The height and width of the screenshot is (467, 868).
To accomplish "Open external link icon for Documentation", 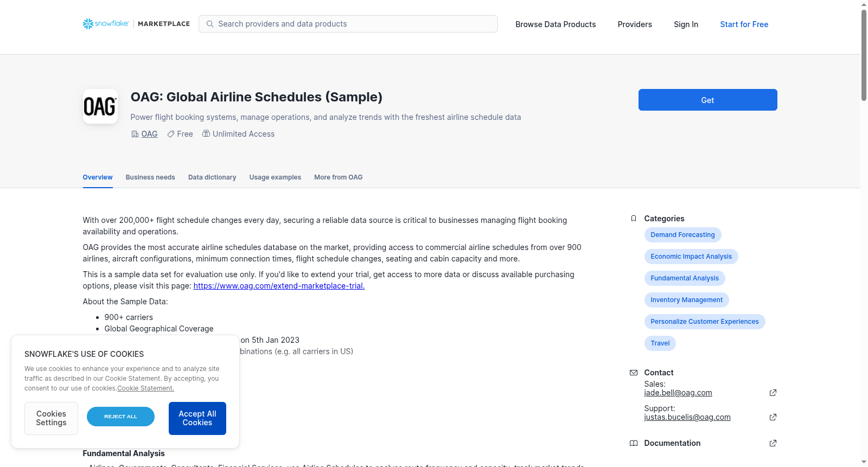I will tap(773, 443).
